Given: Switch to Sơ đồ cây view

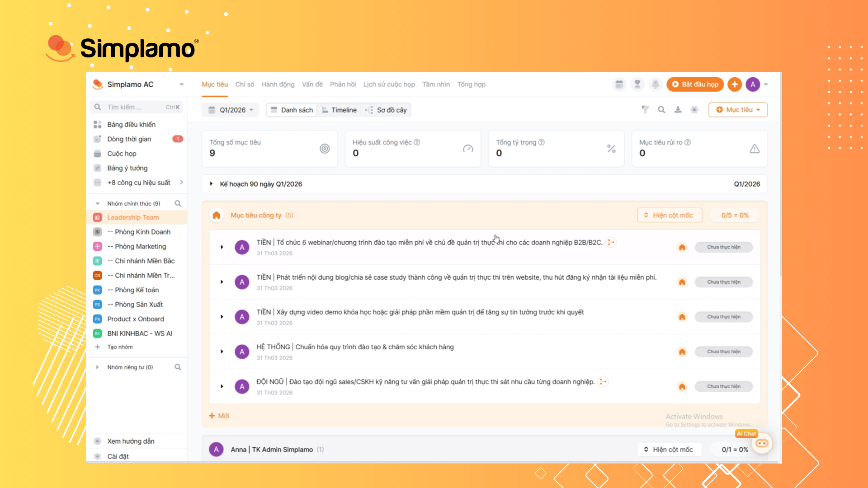Looking at the screenshot, I should [387, 110].
